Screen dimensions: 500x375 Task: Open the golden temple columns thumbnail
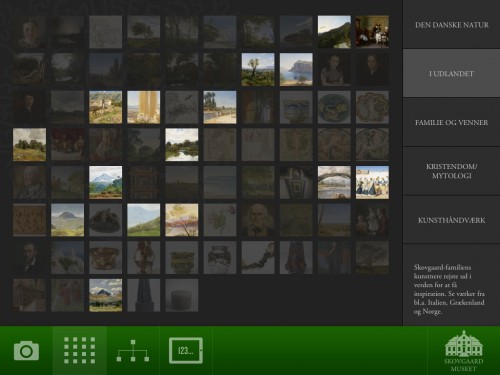144,107
